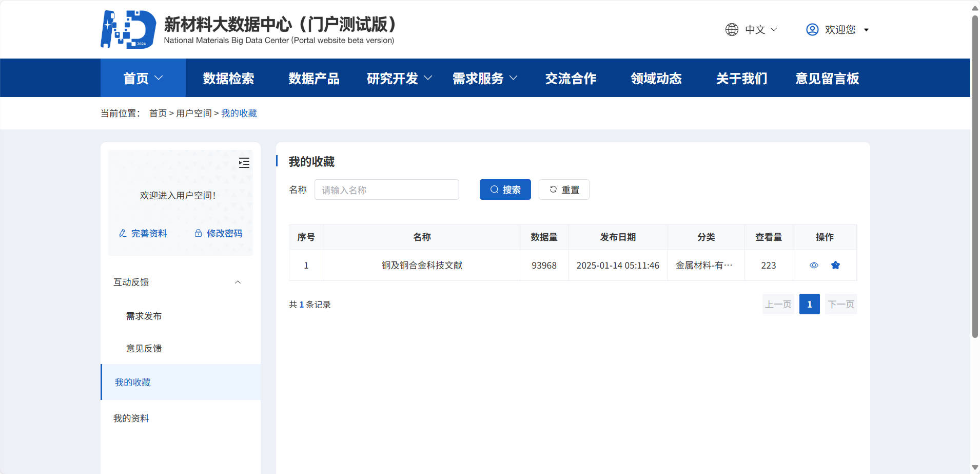Click the lock icon next to 修改密码

point(198,233)
